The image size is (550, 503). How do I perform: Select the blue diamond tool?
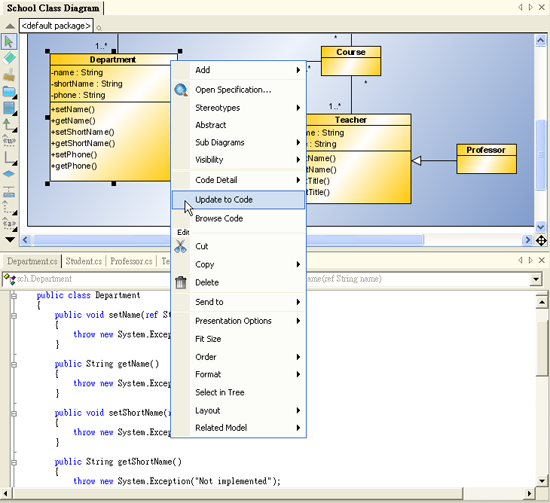(x=9, y=174)
